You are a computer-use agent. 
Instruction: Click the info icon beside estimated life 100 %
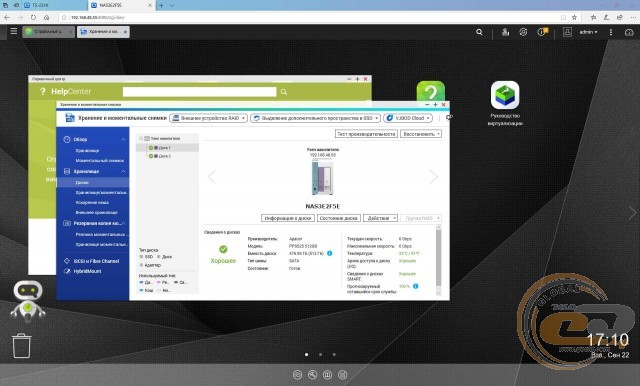click(416, 286)
